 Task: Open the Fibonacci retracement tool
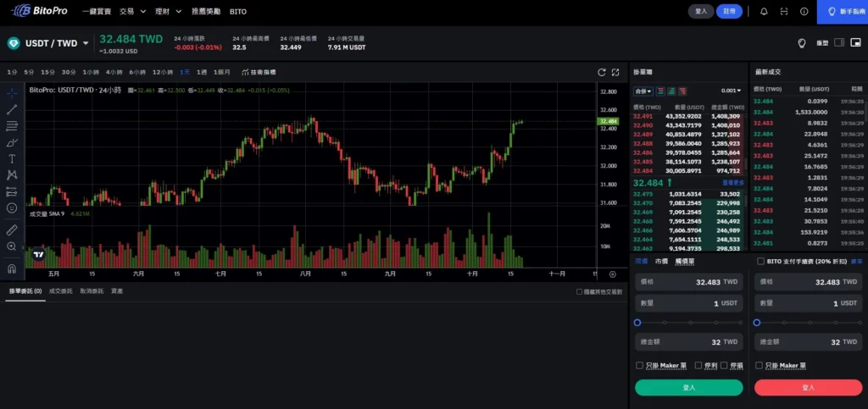coord(12,126)
